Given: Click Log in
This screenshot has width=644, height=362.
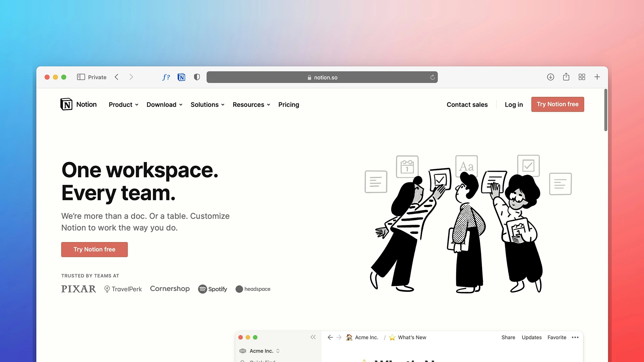Looking at the screenshot, I should [514, 105].
